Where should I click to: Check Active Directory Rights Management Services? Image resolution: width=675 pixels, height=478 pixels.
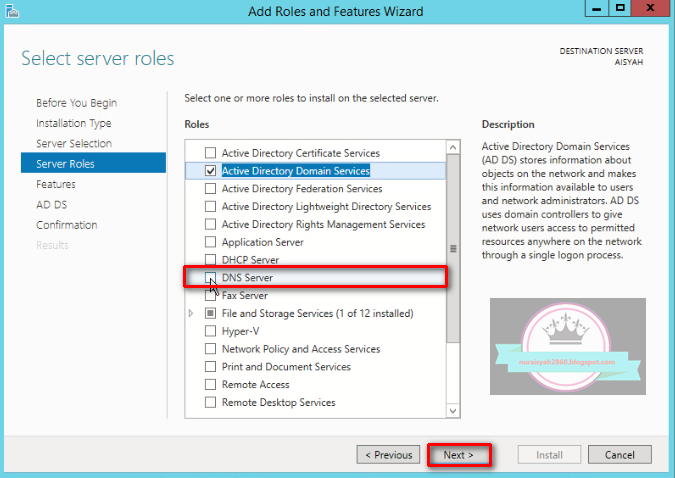point(210,224)
